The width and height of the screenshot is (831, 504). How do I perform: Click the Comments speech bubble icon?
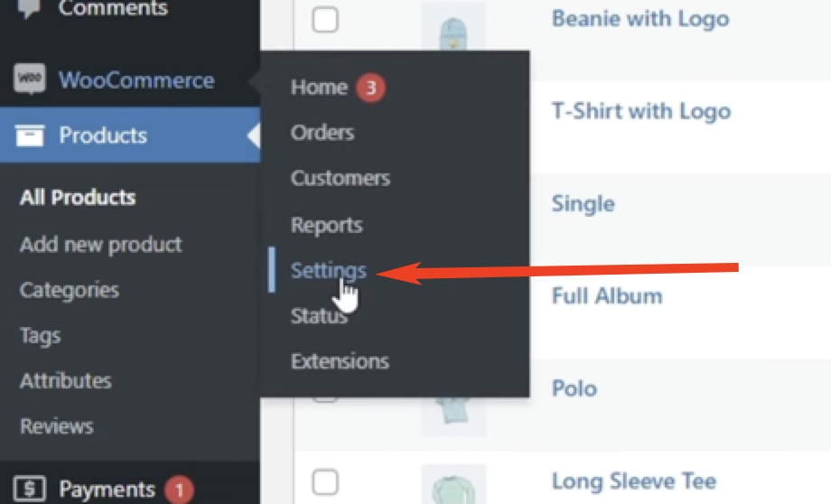point(29,7)
